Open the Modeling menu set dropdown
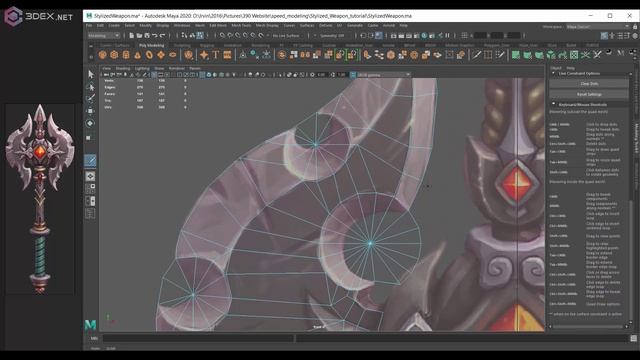This screenshot has height=360, width=640. (104, 36)
